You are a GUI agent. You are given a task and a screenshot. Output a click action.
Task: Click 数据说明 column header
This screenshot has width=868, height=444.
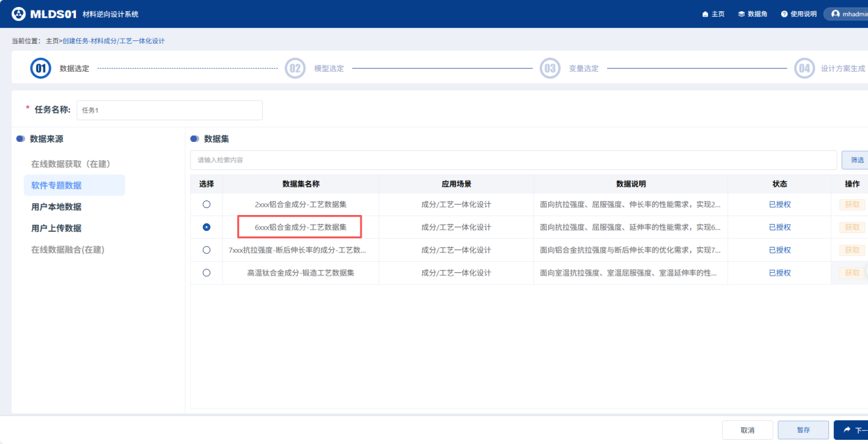[631, 184]
